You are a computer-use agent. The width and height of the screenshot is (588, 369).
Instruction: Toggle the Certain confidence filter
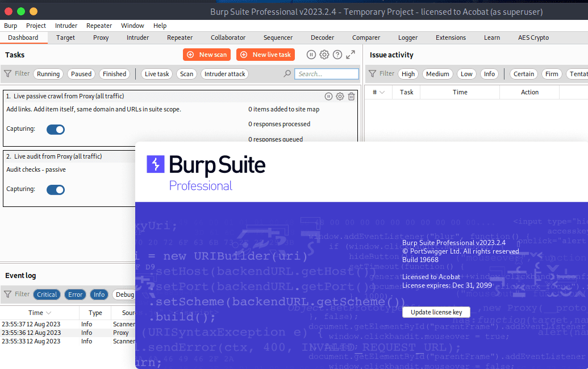524,74
